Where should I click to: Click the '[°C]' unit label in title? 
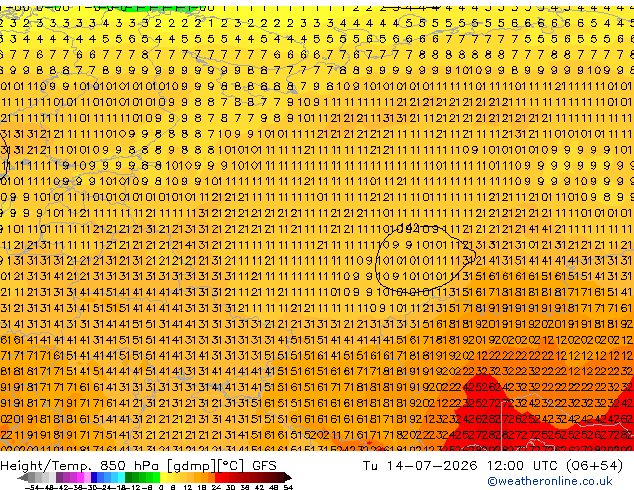[x=230, y=466]
